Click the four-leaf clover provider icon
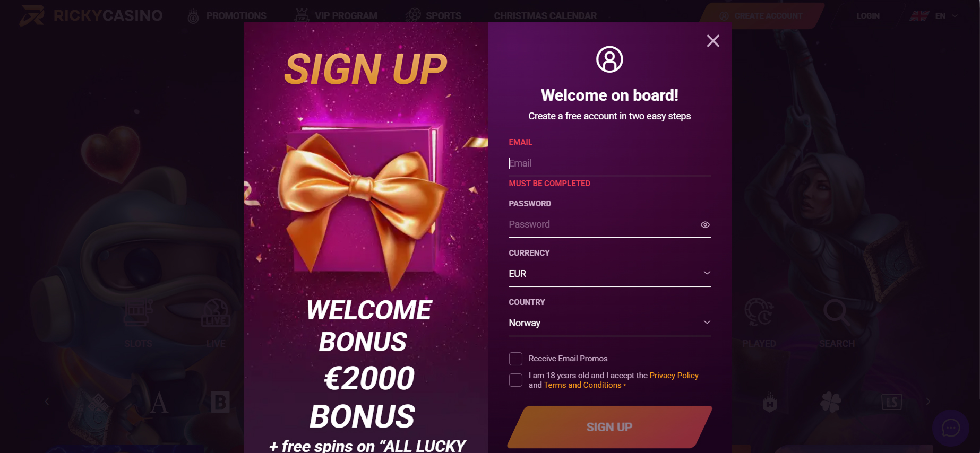The image size is (980, 453). point(831,402)
